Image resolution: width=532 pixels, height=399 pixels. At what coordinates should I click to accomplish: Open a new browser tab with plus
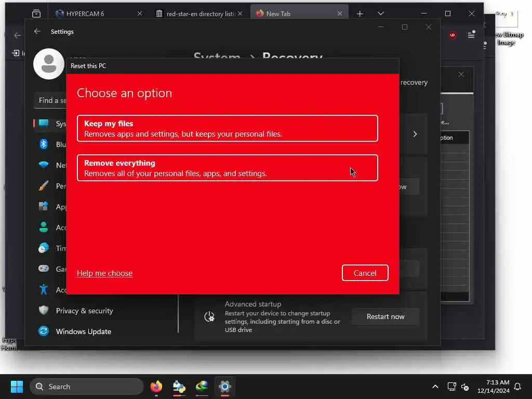point(360,14)
